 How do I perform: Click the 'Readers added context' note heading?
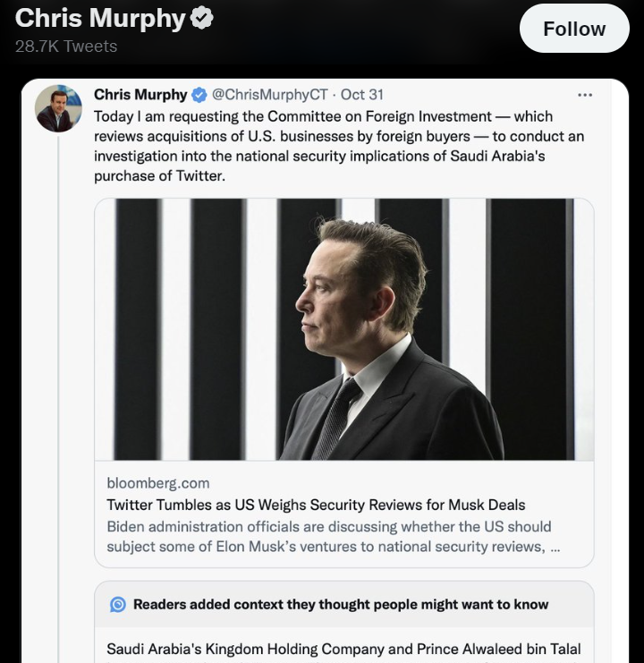click(x=341, y=605)
